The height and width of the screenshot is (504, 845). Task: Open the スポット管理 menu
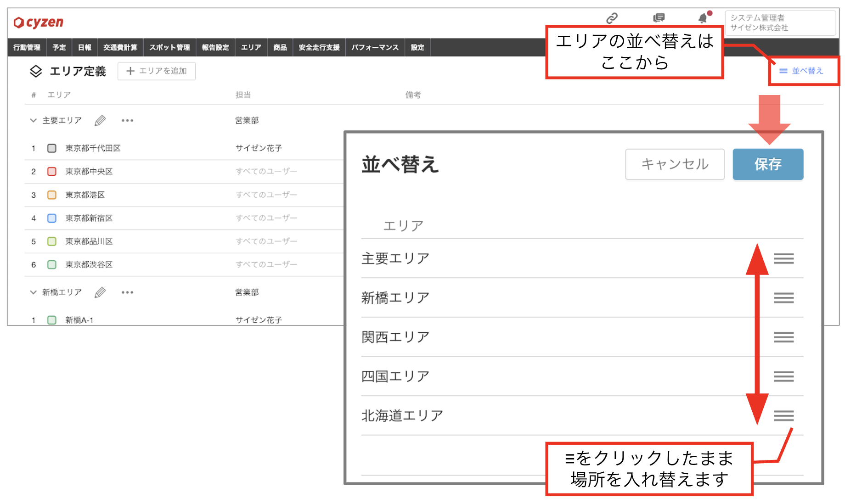click(169, 47)
